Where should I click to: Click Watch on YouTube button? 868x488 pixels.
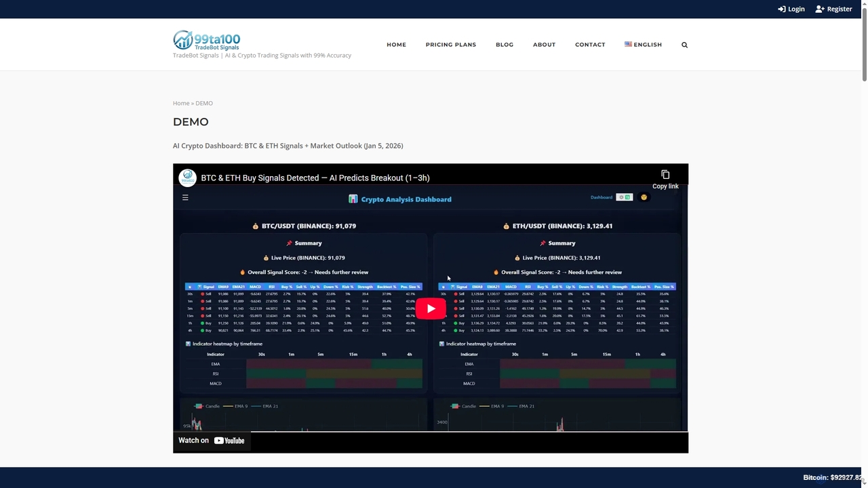pos(212,441)
